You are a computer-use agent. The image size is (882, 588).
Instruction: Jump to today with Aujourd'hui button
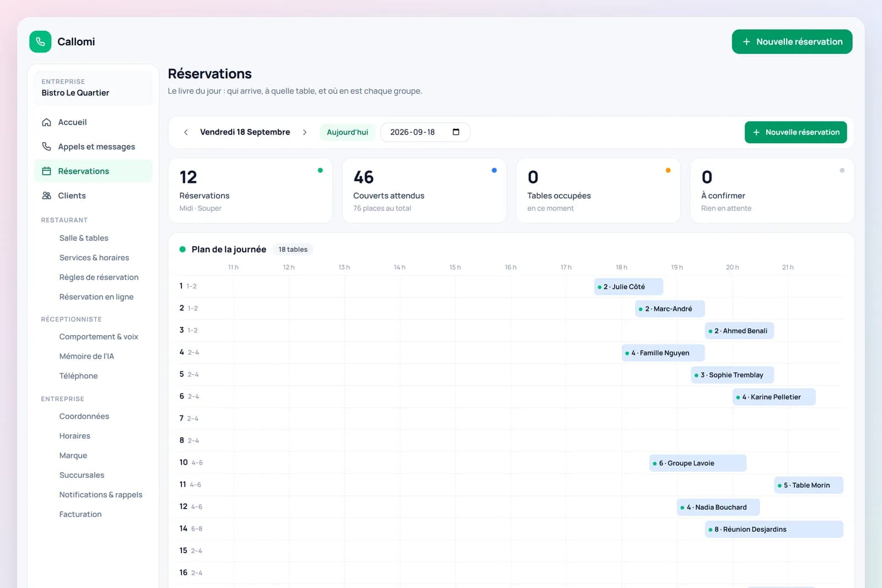point(347,132)
